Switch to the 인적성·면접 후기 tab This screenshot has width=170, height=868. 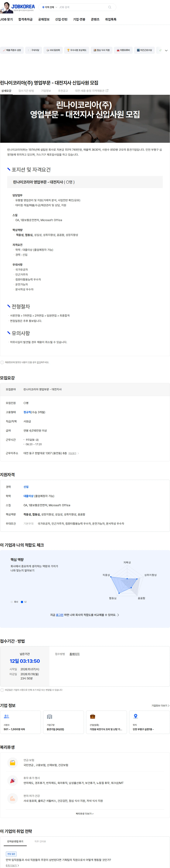(15, 841)
